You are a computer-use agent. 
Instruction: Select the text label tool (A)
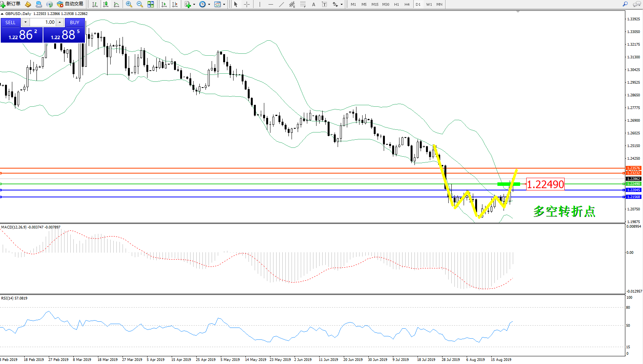pyautogui.click(x=313, y=4)
